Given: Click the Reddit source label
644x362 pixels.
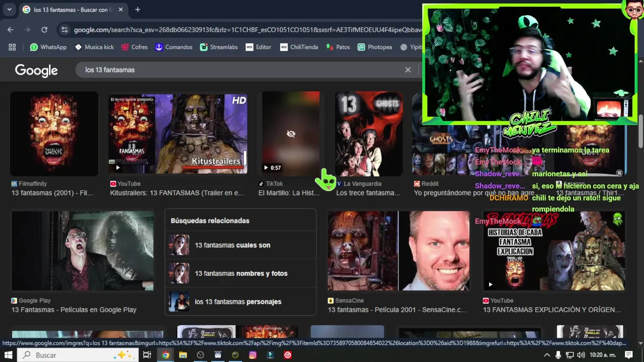Looking at the screenshot, I should point(426,184).
